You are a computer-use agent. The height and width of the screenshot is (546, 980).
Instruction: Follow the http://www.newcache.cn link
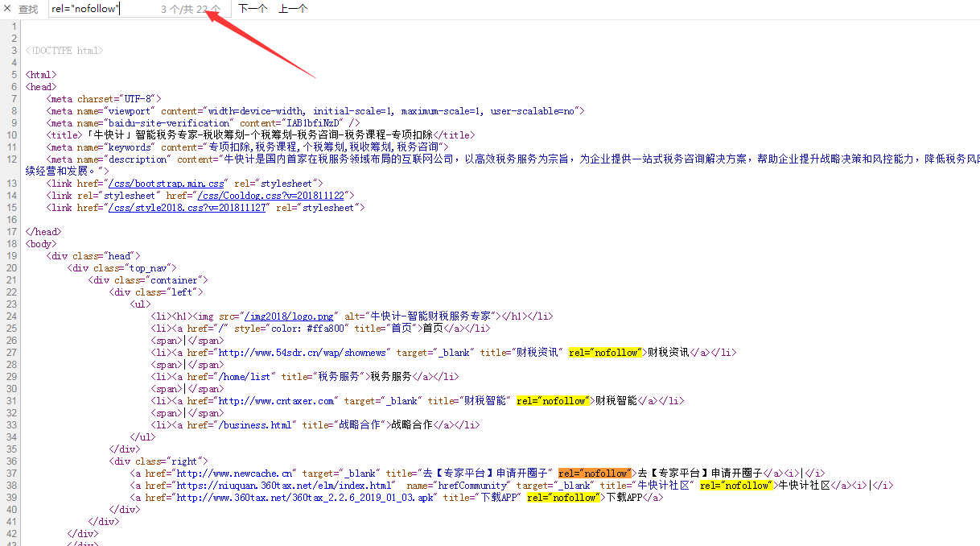click(236, 474)
